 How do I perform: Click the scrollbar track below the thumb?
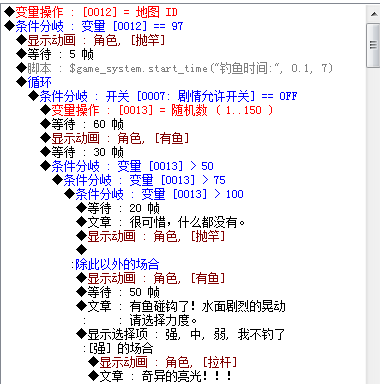click(373, 226)
